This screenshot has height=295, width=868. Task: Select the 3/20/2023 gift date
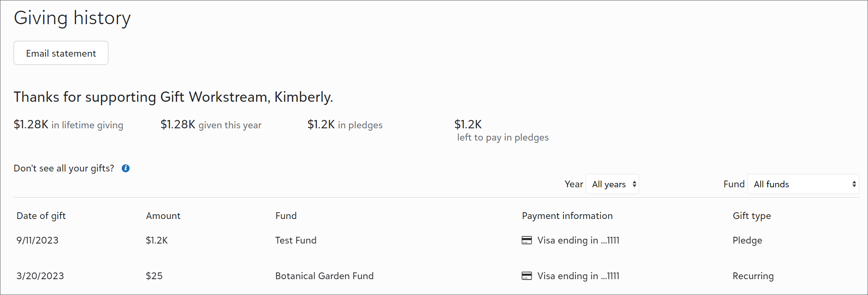click(40, 276)
